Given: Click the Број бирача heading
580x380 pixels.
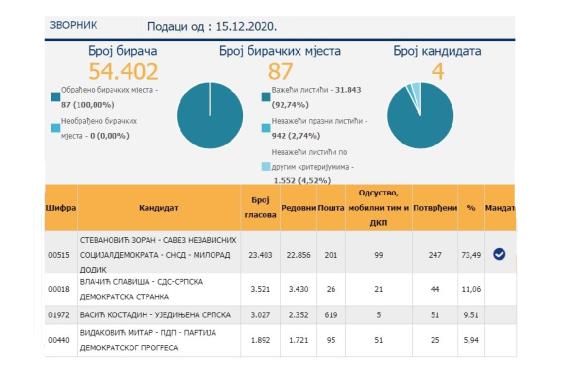Looking at the screenshot, I should [x=122, y=51].
